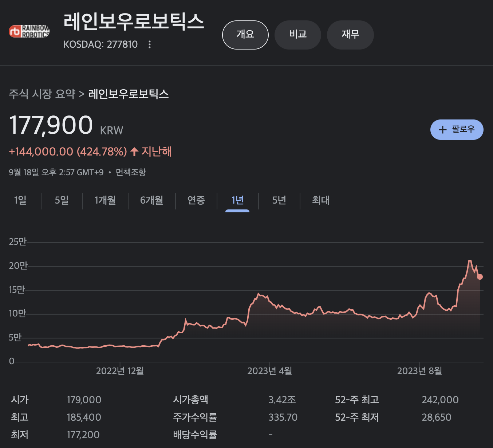The width and height of the screenshot is (493, 448).
Task: Choose the 6개월 range
Action: click(x=152, y=200)
